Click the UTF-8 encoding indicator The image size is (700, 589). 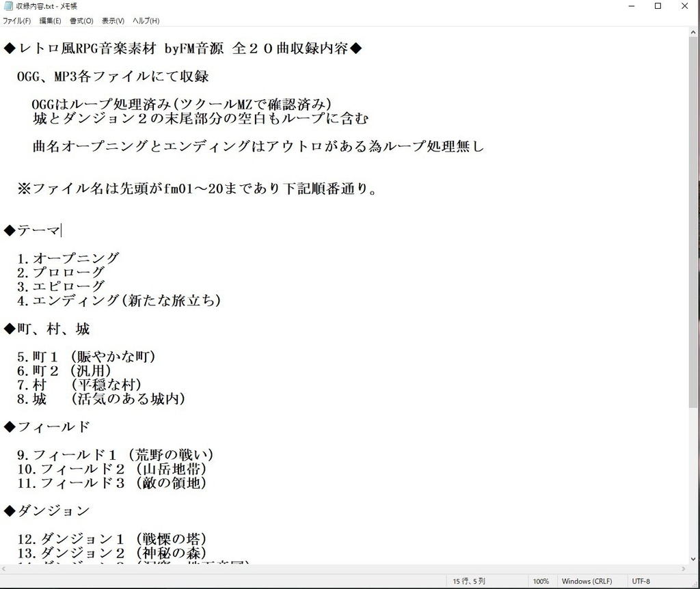click(641, 581)
